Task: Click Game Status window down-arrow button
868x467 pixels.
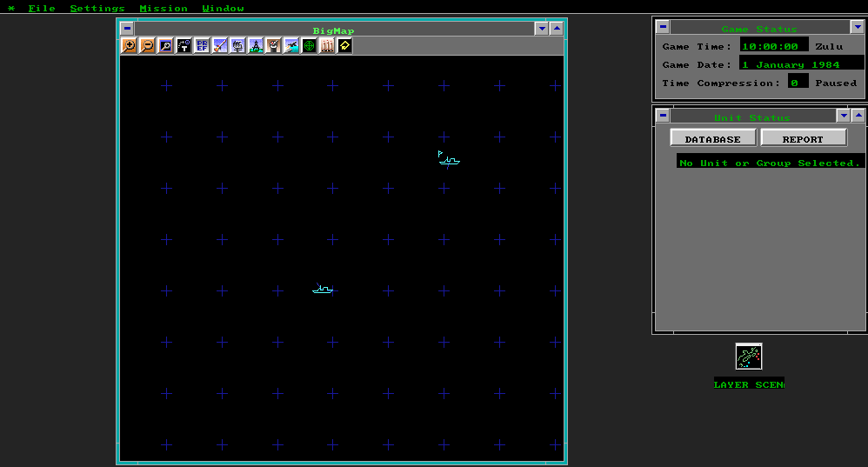Action: (x=858, y=27)
